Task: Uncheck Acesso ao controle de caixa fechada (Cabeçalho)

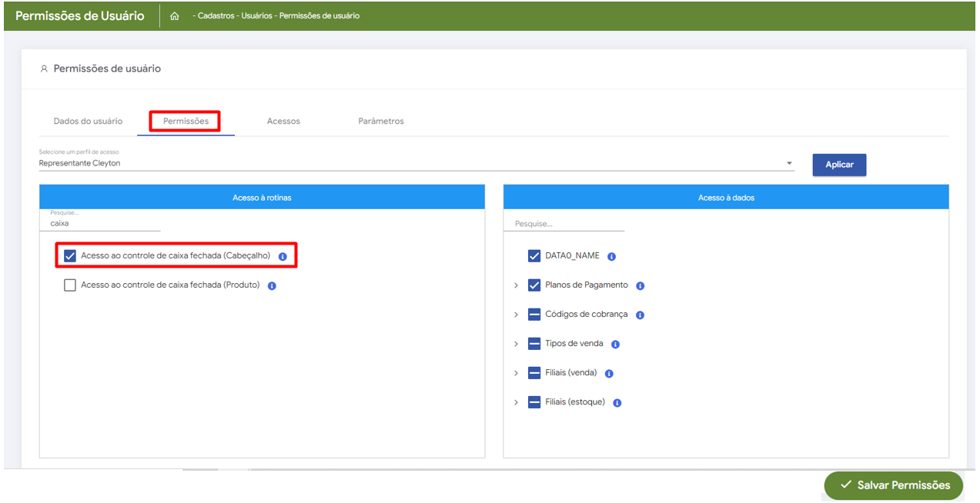Action: click(70, 256)
